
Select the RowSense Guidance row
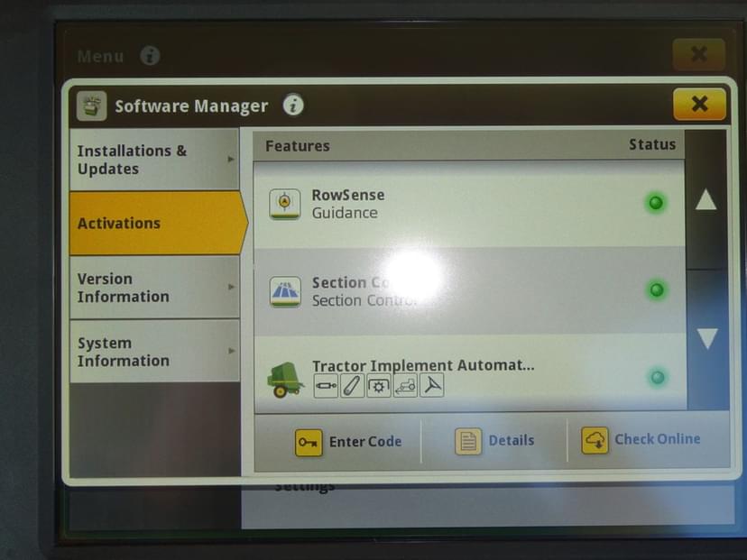pos(469,204)
